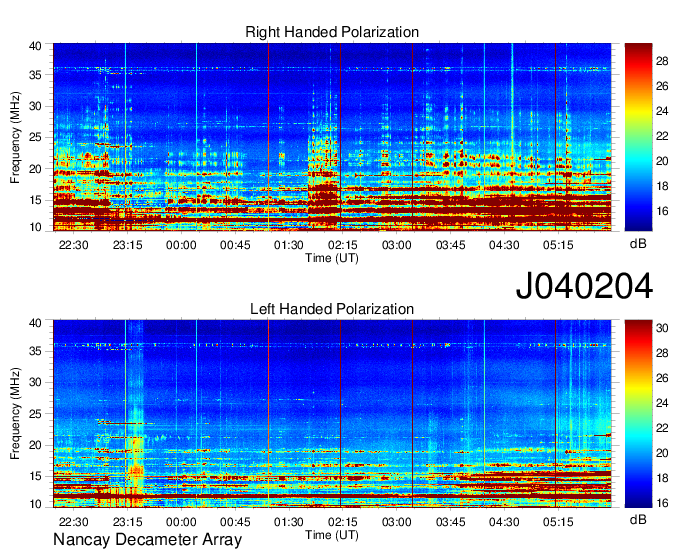This screenshot has height=552, width=680.
Task: Click the bottom panel dB color bar
Action: (638, 414)
